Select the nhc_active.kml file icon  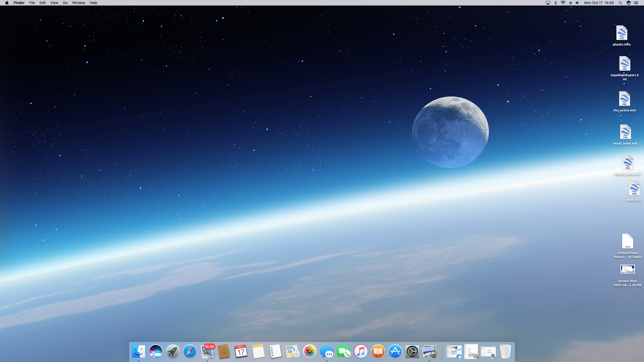click(624, 99)
